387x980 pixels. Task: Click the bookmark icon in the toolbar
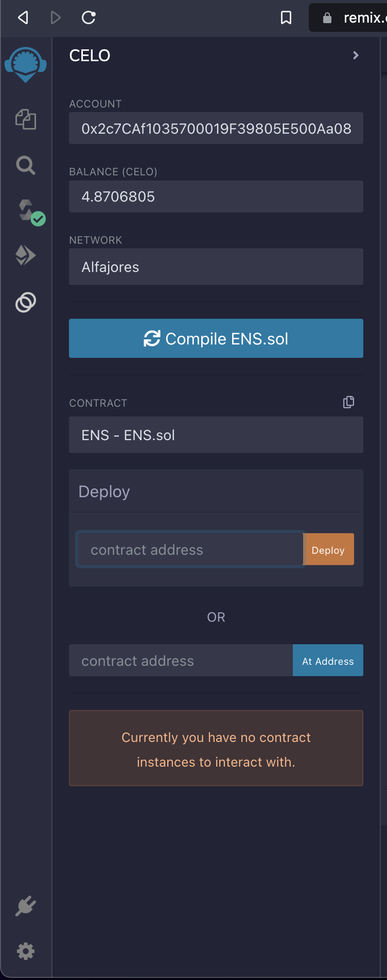(x=286, y=17)
